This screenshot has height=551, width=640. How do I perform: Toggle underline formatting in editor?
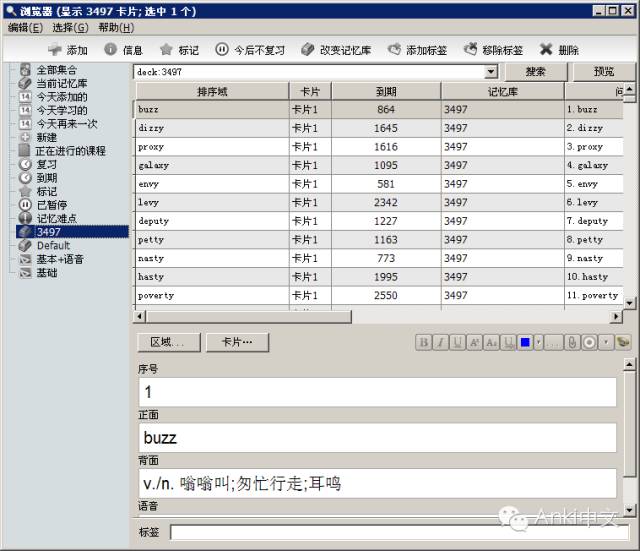point(458,342)
